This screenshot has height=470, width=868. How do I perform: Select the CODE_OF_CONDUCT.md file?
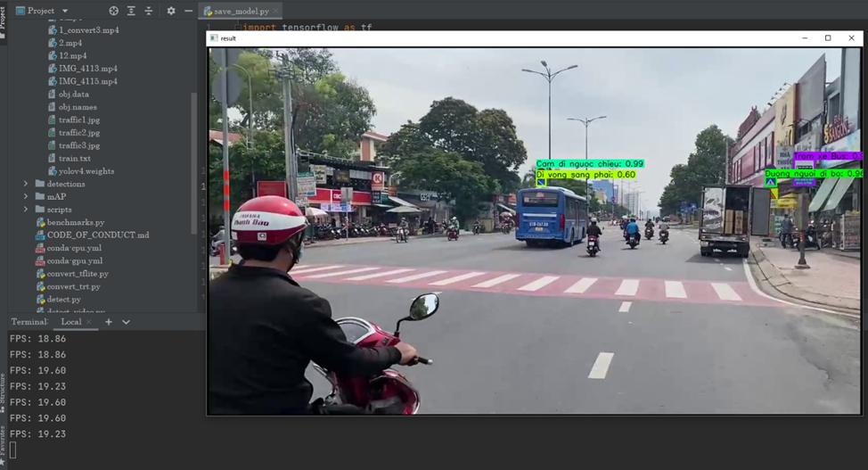[93, 235]
